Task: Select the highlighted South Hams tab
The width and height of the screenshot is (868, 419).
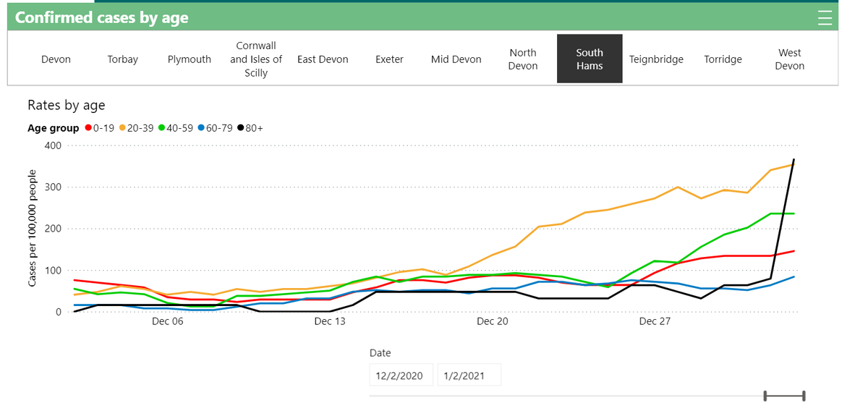Action: point(590,59)
